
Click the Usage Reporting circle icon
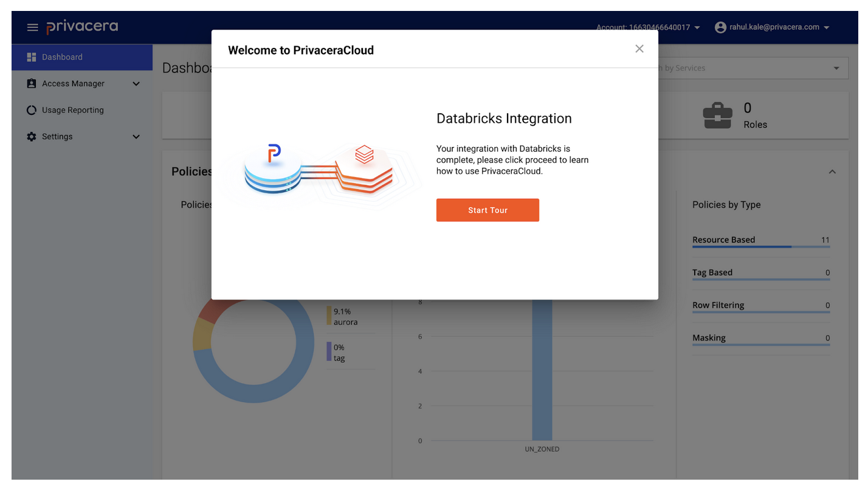(x=32, y=111)
